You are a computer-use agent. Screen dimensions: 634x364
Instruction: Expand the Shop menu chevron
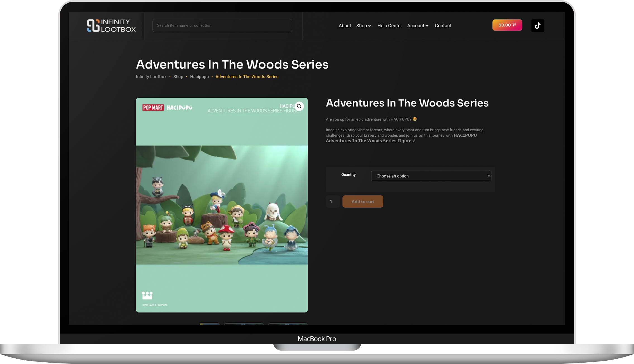tap(370, 26)
